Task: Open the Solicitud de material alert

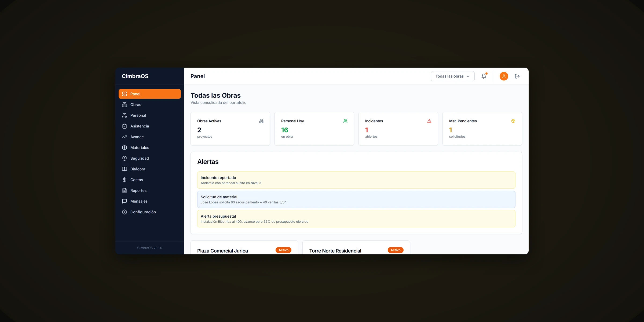Action: 356,199
